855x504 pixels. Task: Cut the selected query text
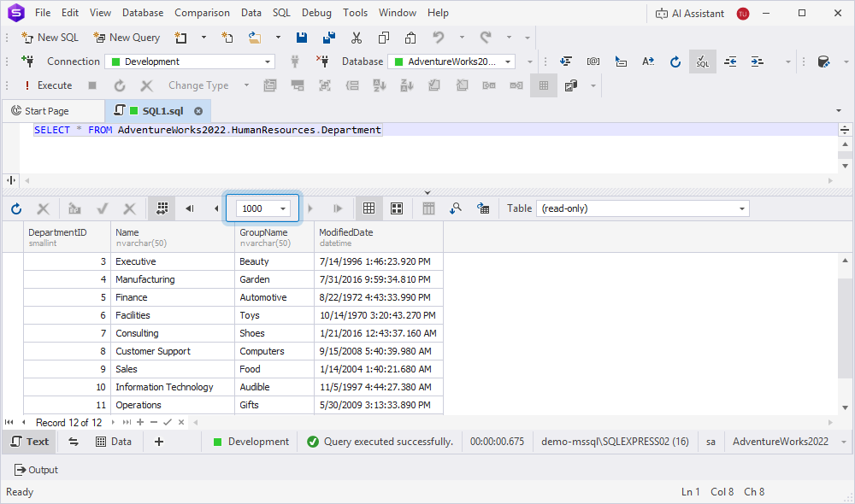click(x=356, y=38)
